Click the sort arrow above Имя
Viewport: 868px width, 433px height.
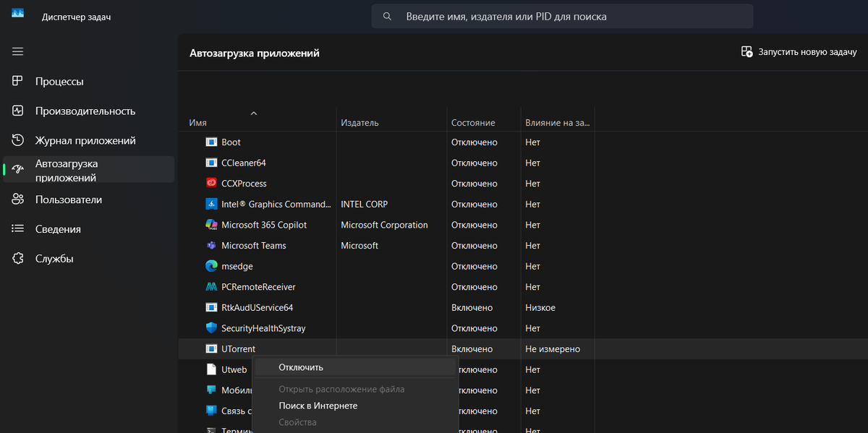point(253,113)
